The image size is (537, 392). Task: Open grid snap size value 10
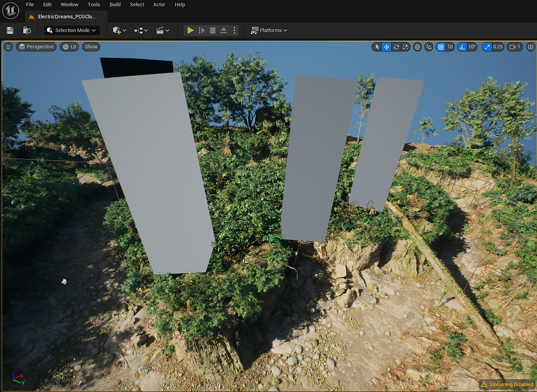[450, 47]
